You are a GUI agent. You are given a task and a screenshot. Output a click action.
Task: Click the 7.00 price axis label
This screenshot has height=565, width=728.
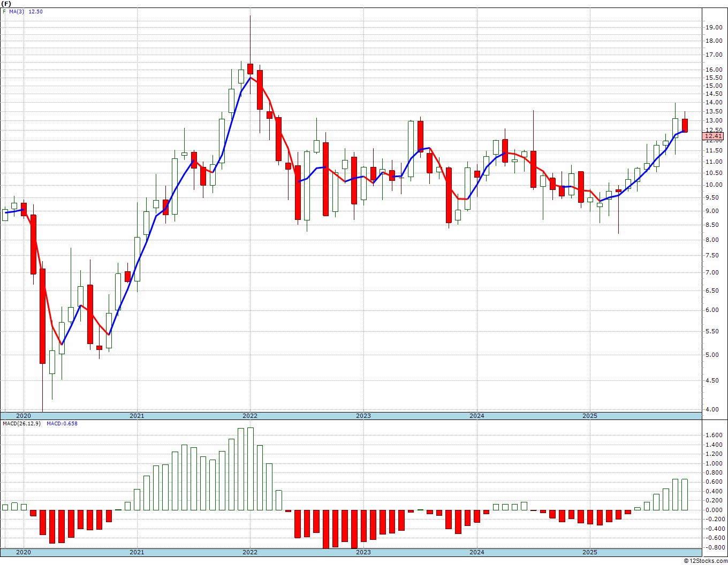point(712,273)
